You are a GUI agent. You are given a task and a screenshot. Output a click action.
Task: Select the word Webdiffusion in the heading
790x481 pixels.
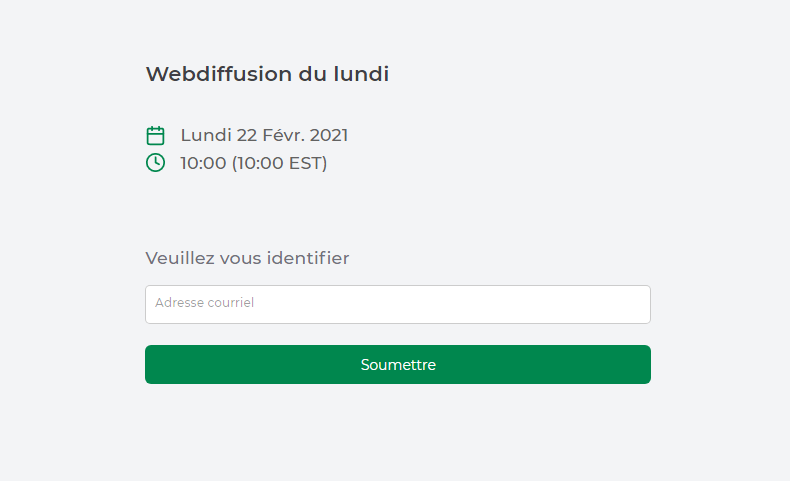tap(219, 74)
